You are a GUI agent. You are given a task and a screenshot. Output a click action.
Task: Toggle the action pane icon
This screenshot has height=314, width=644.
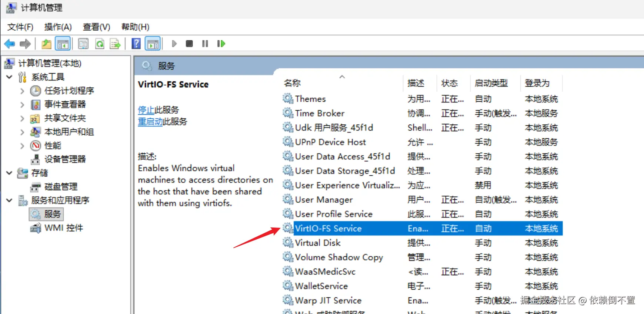(x=153, y=44)
